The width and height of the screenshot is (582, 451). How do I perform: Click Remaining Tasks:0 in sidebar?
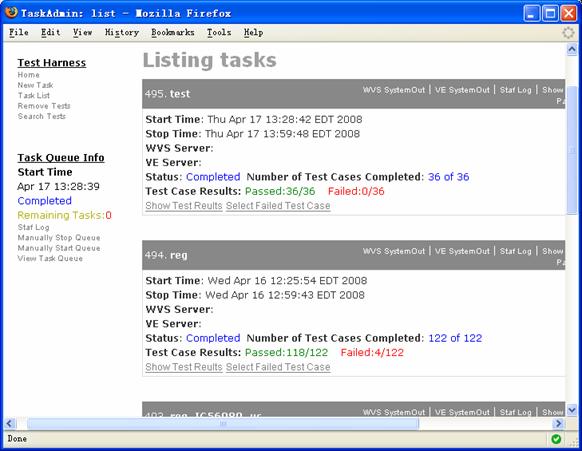tap(65, 216)
